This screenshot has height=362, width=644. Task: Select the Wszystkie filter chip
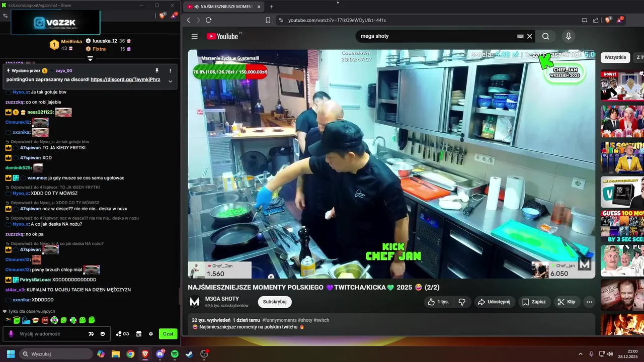pos(615,57)
